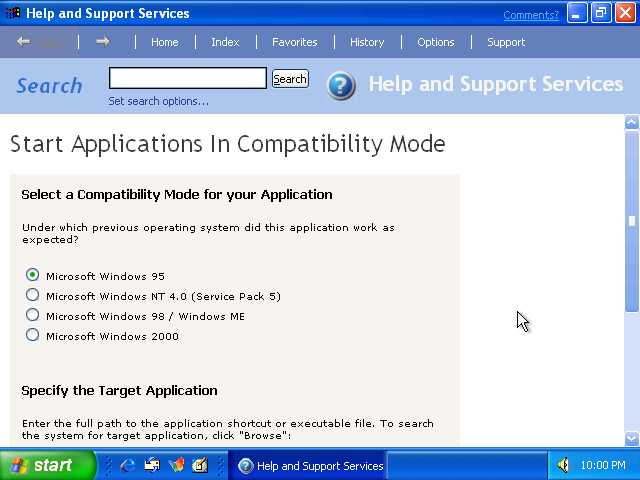Screen dimensions: 640x480
Task: Click the Start Applications In Compatibility Mode heading
Action: click(x=227, y=144)
